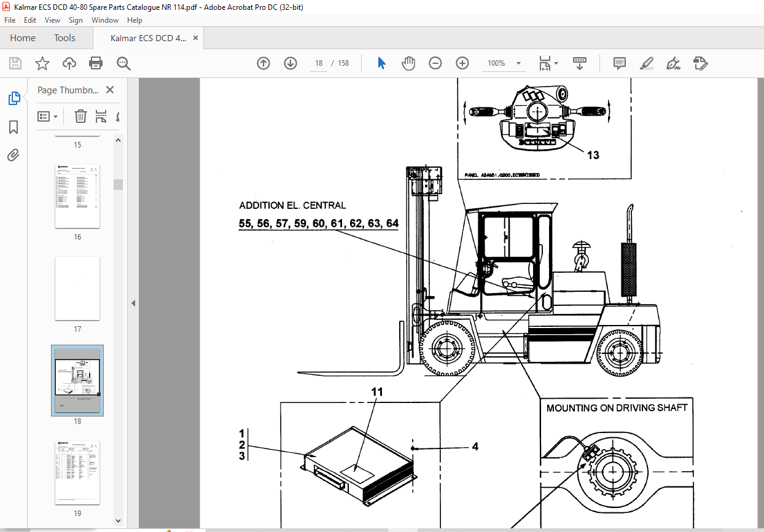Click the '55, 56, 57, 59, 60' part list

[x=318, y=224]
